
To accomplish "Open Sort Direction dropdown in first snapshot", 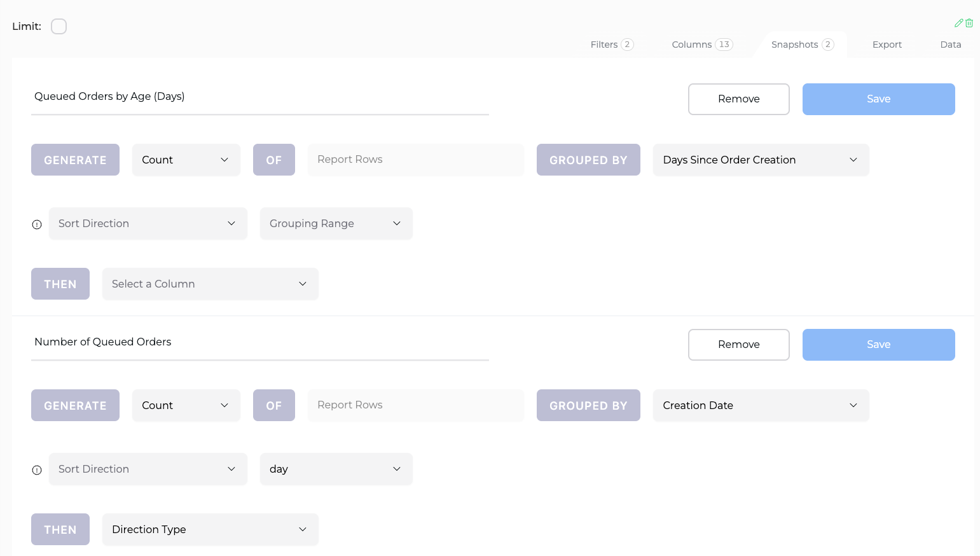I will [148, 223].
